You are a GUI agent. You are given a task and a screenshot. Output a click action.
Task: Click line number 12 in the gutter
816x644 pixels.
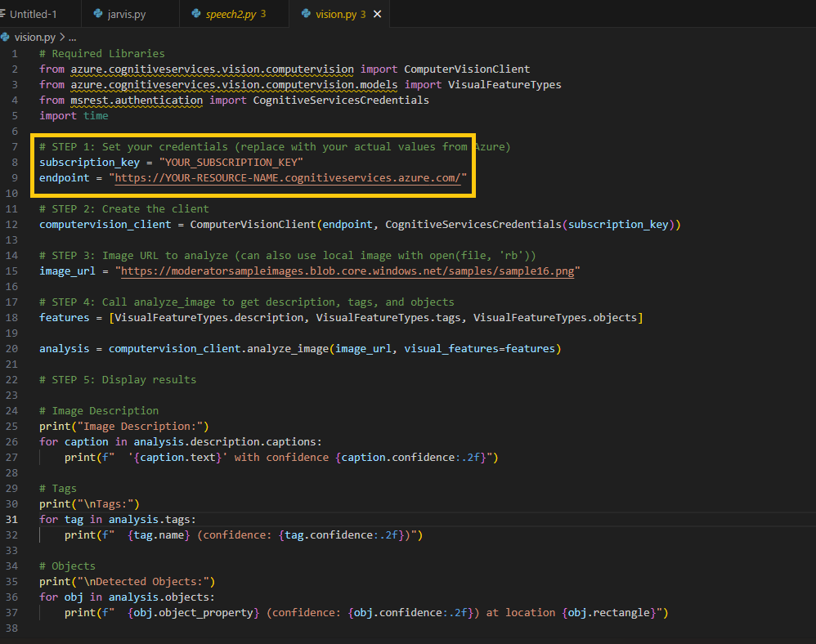12,225
